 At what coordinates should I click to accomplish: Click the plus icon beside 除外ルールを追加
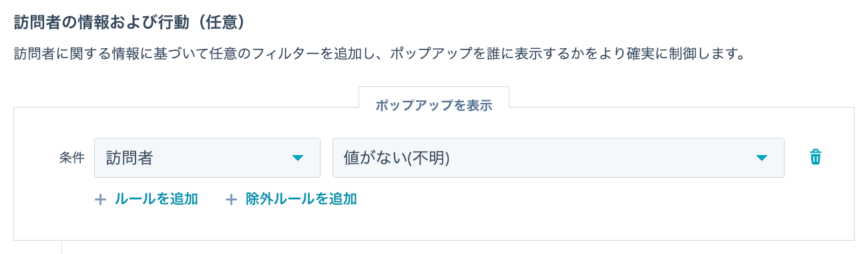point(231,199)
